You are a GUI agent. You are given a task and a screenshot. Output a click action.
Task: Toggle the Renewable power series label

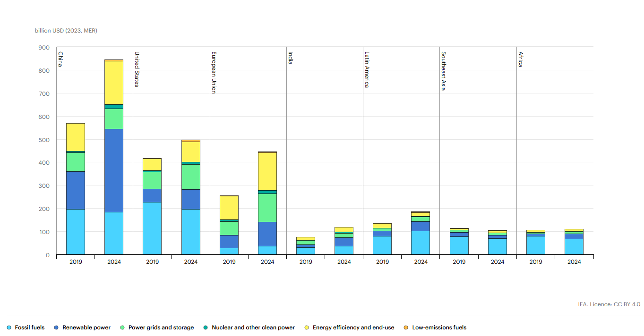[x=86, y=328]
